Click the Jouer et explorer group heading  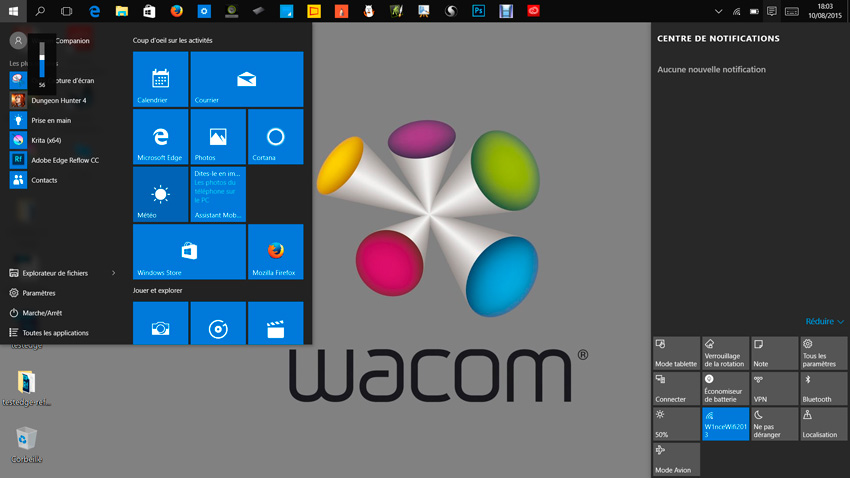pos(157,290)
